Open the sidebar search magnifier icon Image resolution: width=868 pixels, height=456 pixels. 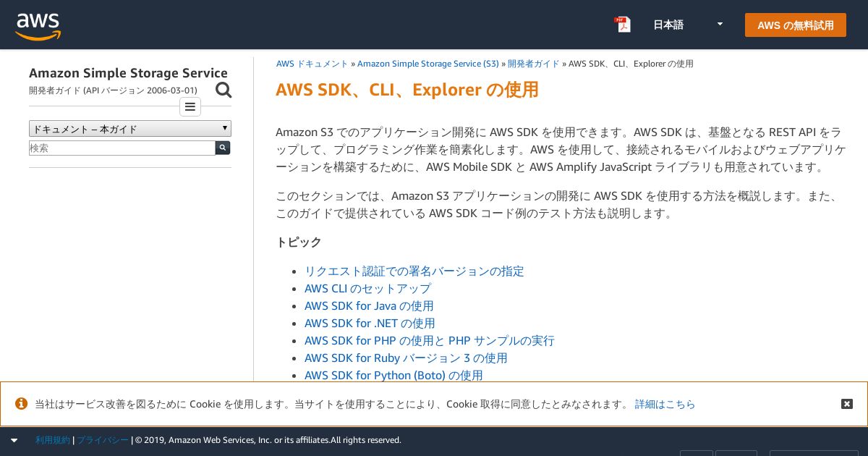[224, 90]
